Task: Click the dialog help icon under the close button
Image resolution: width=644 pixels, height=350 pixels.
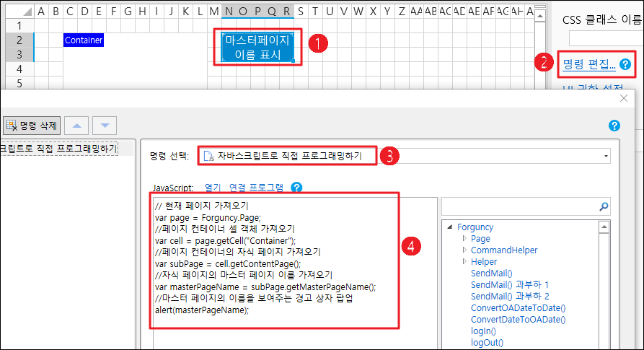Action: click(614, 126)
